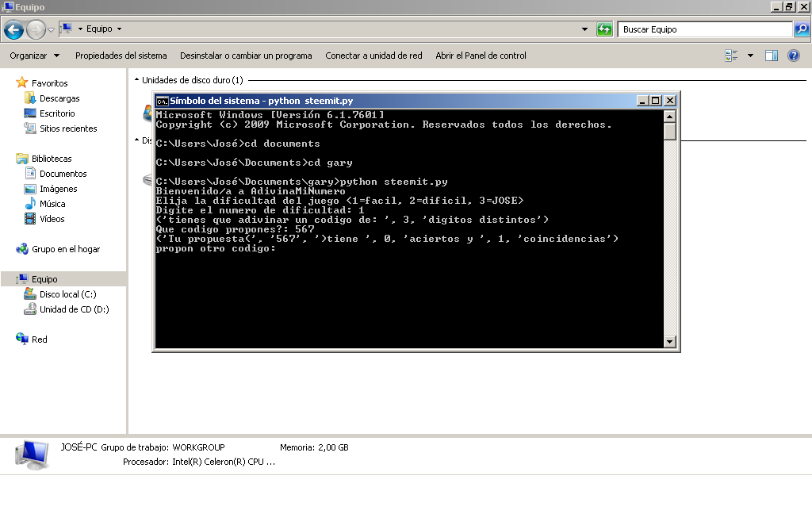The height and width of the screenshot is (514, 812).
Task: Click Conectar a unidad de red
Action: 373,56
